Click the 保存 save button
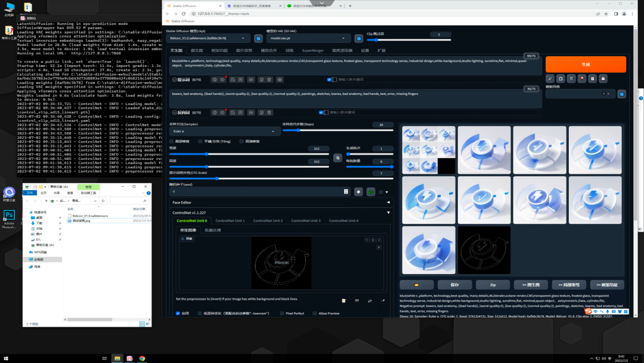This screenshot has height=363, width=644. click(x=454, y=285)
